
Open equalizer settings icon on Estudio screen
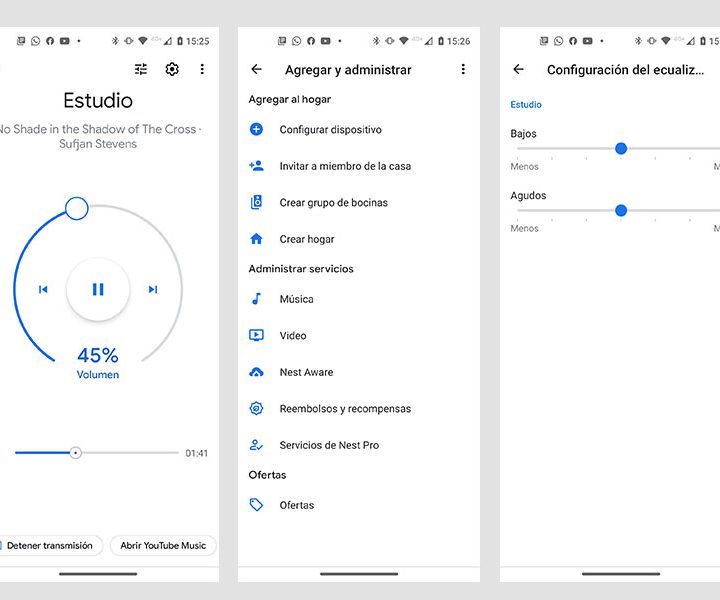(141, 69)
